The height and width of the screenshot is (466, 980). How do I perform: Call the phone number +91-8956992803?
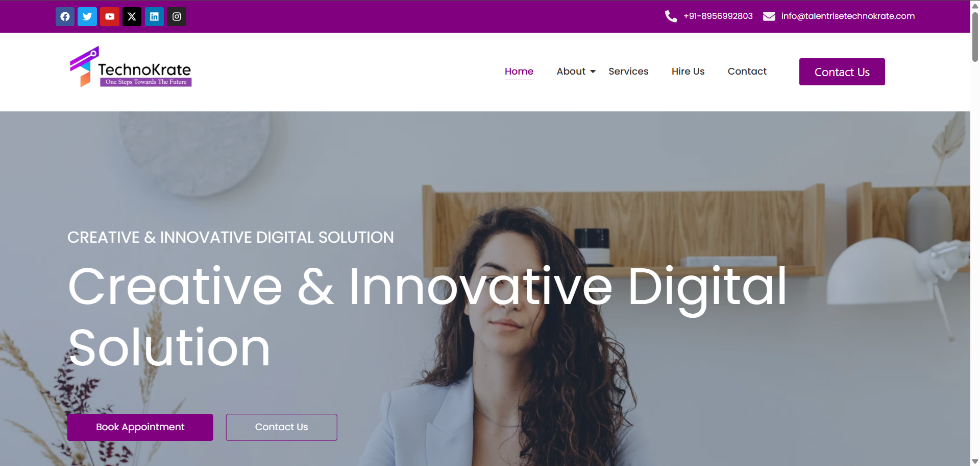coord(718,16)
